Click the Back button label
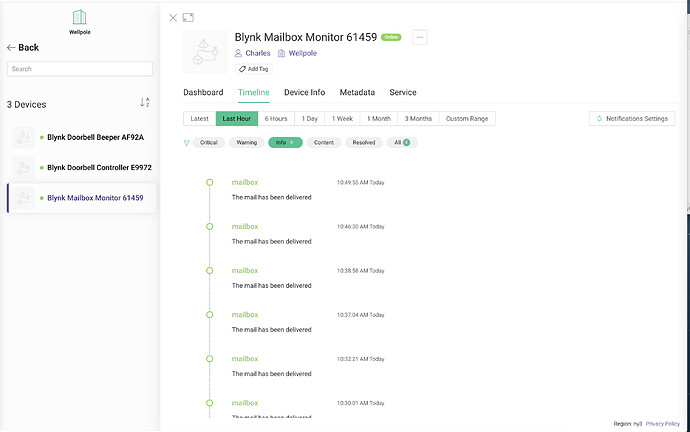 [x=29, y=48]
